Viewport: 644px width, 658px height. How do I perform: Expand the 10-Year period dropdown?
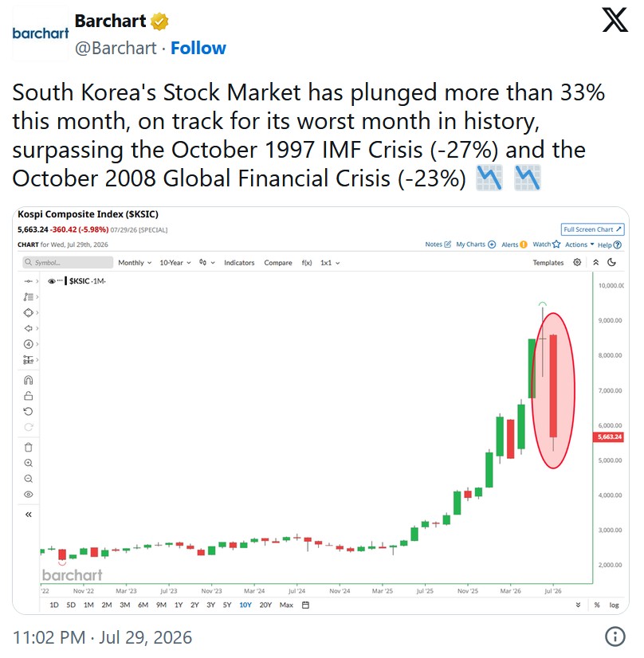click(x=175, y=263)
